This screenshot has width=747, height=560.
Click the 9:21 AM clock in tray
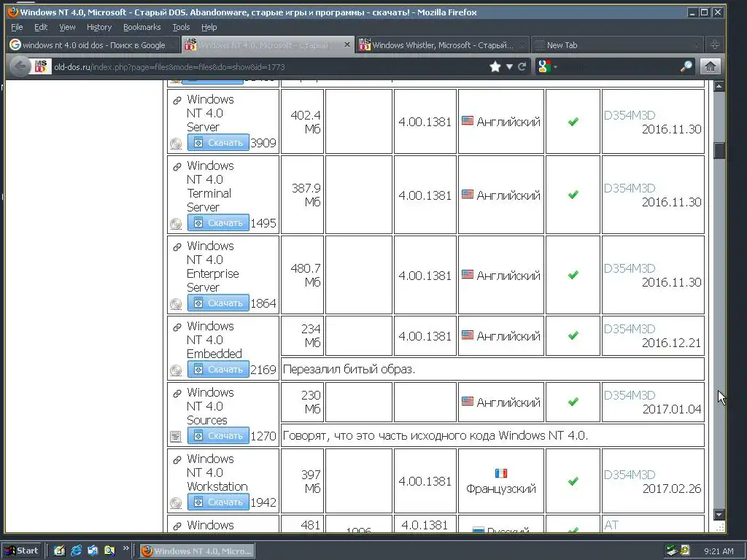click(719, 551)
